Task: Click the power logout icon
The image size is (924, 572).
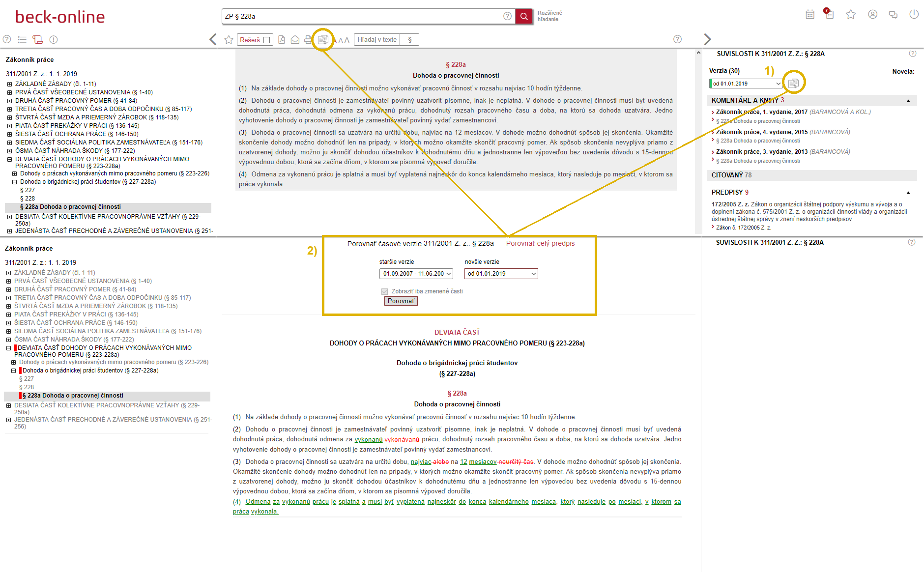Action: click(914, 14)
